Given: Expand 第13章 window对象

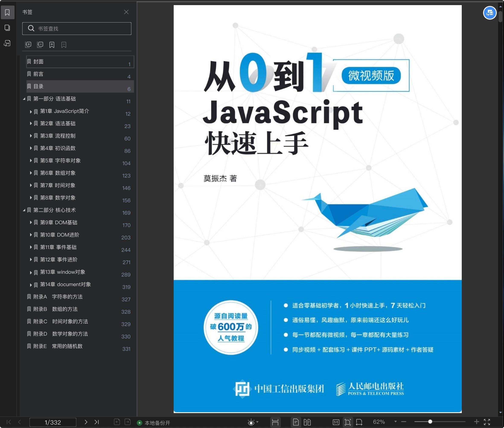Looking at the screenshot, I should (x=31, y=272).
